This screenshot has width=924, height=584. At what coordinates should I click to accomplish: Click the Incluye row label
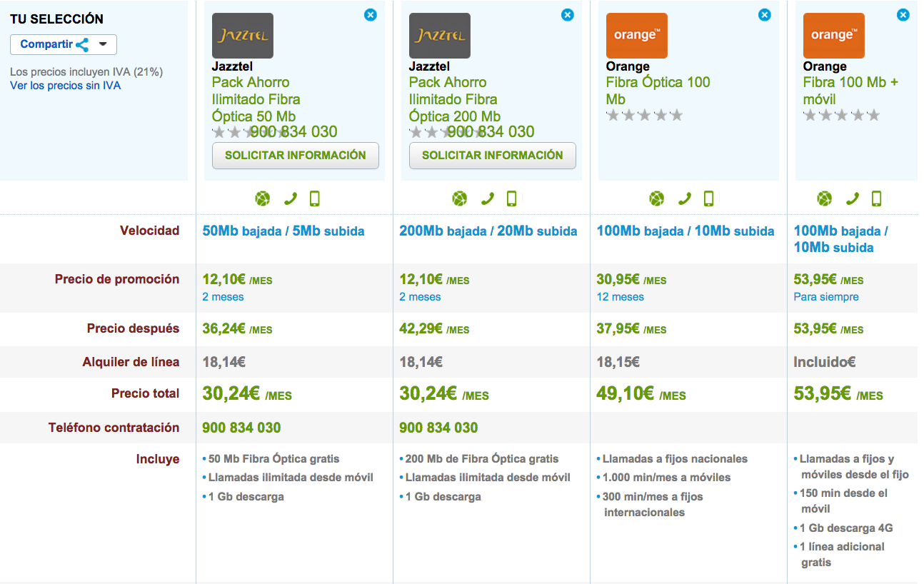tap(158, 459)
